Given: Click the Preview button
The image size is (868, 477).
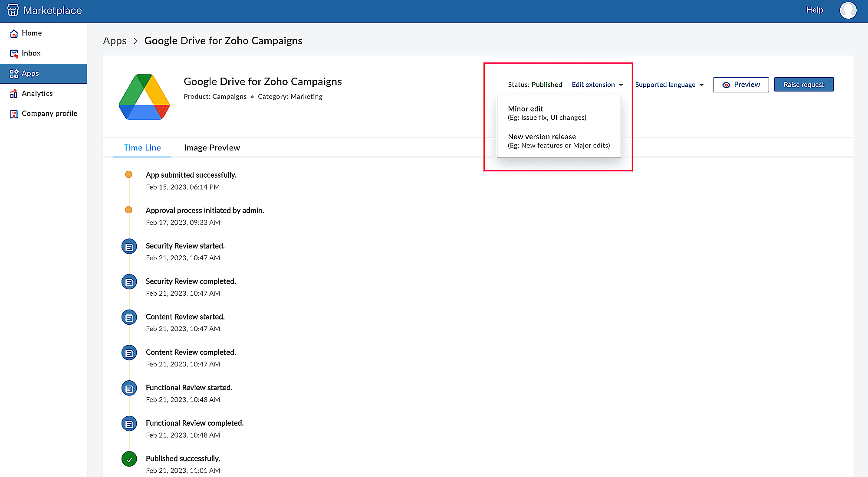Looking at the screenshot, I should click(x=740, y=85).
